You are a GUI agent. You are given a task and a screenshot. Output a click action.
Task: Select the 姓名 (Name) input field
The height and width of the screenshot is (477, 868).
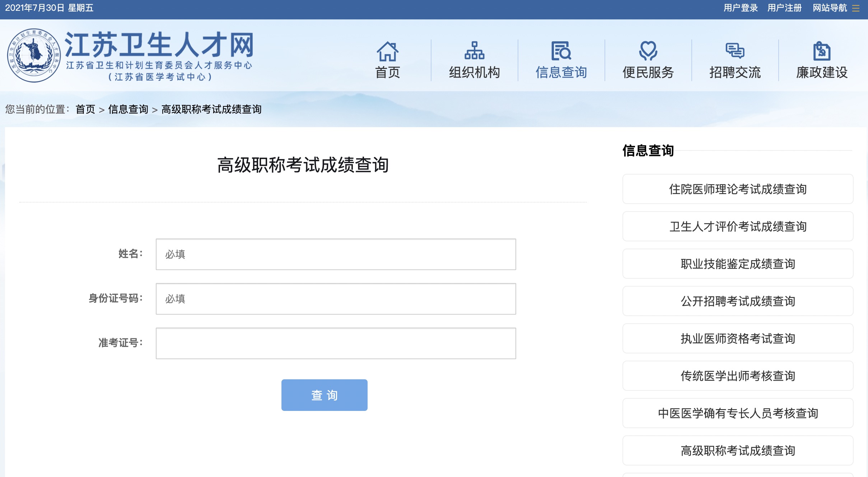coord(336,254)
